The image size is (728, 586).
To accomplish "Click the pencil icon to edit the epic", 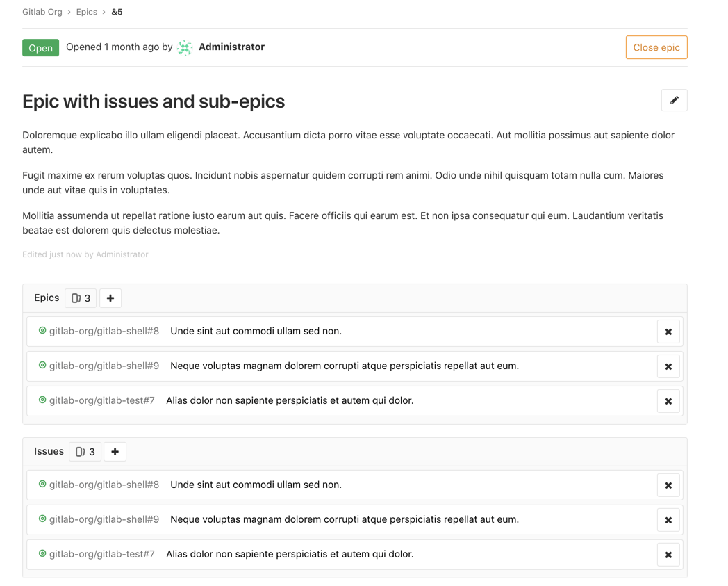I will (674, 100).
